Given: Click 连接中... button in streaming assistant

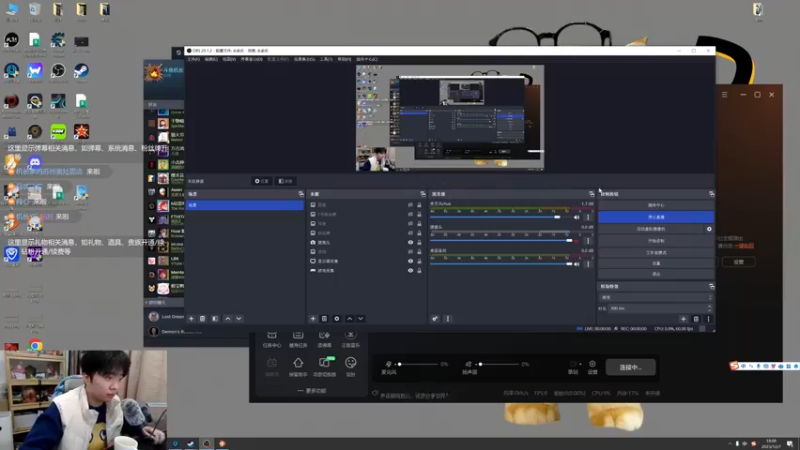Looking at the screenshot, I should (x=631, y=367).
